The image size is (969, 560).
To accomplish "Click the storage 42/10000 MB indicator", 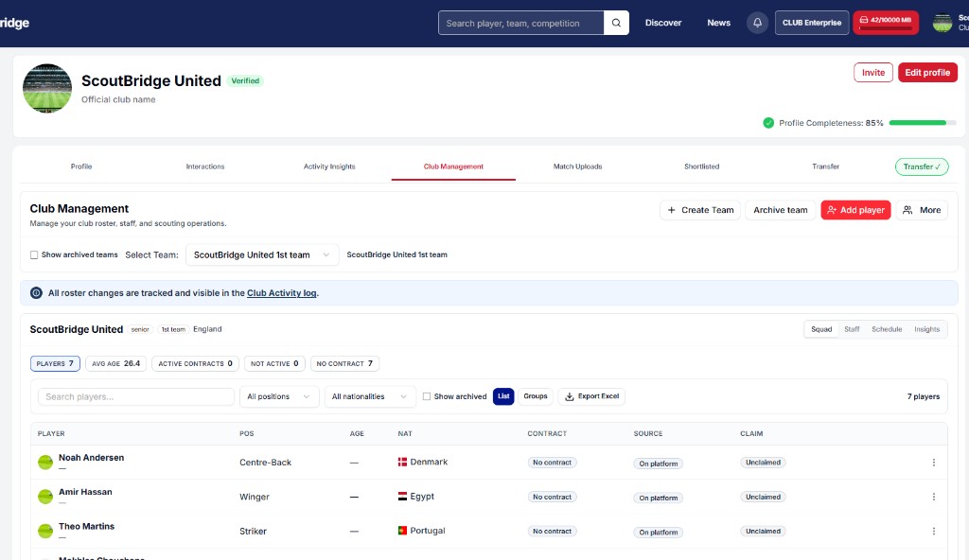I will tap(886, 23).
